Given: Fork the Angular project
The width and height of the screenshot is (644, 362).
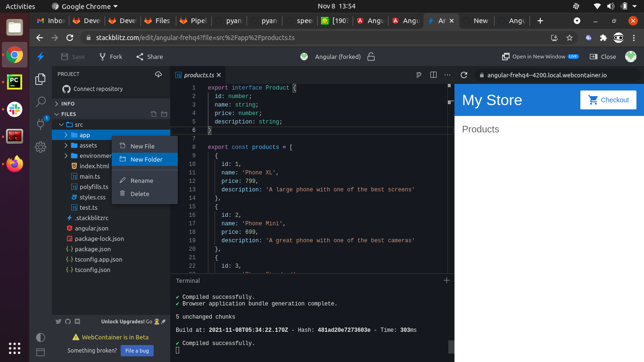Looking at the screenshot, I should pos(110,56).
